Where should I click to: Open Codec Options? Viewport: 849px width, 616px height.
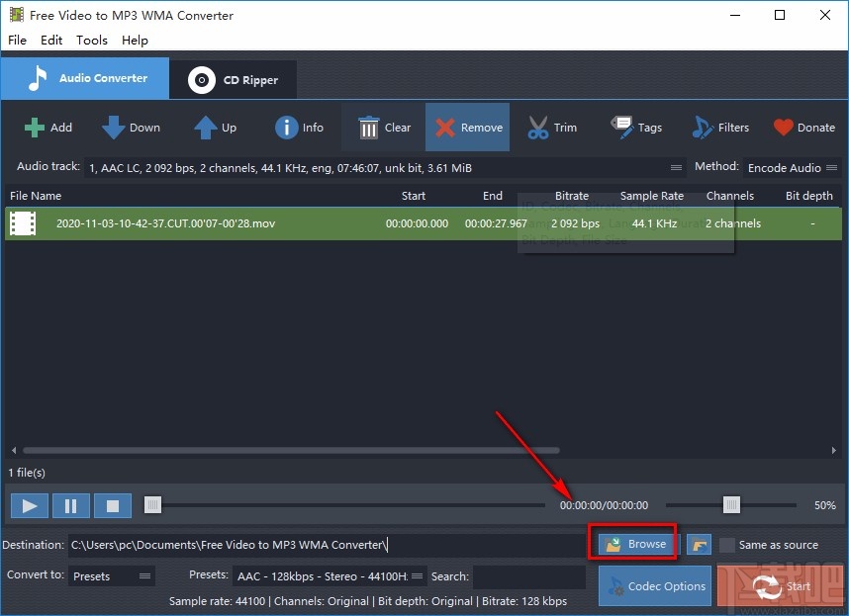coord(655,586)
